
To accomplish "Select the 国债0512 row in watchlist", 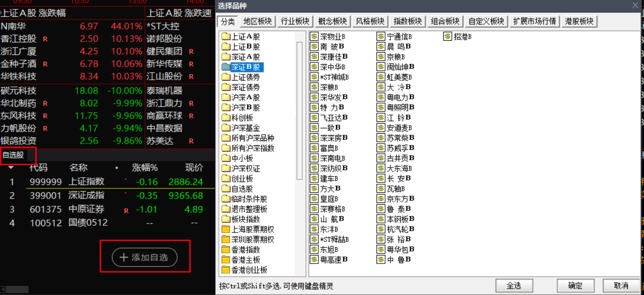I will pos(107,223).
